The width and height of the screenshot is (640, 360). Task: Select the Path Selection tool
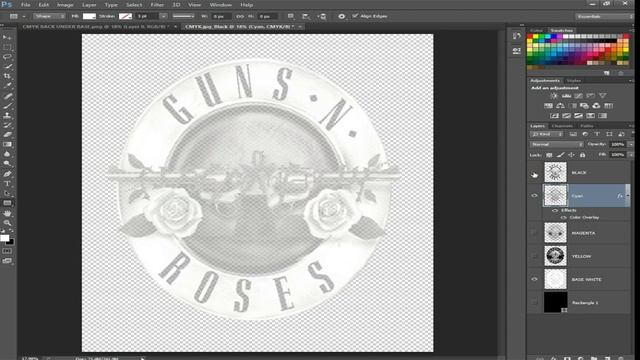(7, 193)
